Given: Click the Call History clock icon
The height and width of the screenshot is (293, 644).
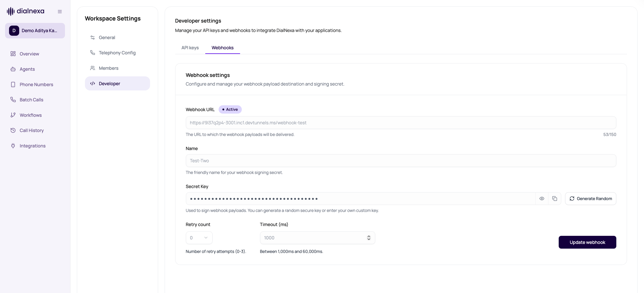Looking at the screenshot, I should 13,130.
